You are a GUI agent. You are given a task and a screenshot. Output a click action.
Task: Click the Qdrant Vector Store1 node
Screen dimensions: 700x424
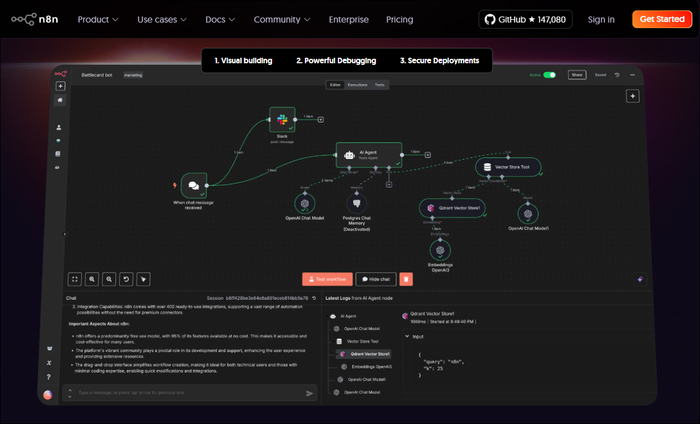[x=452, y=208]
